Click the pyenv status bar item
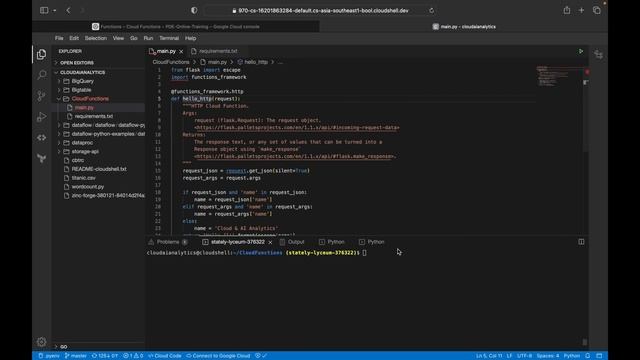The height and width of the screenshot is (360, 640). coord(49,356)
